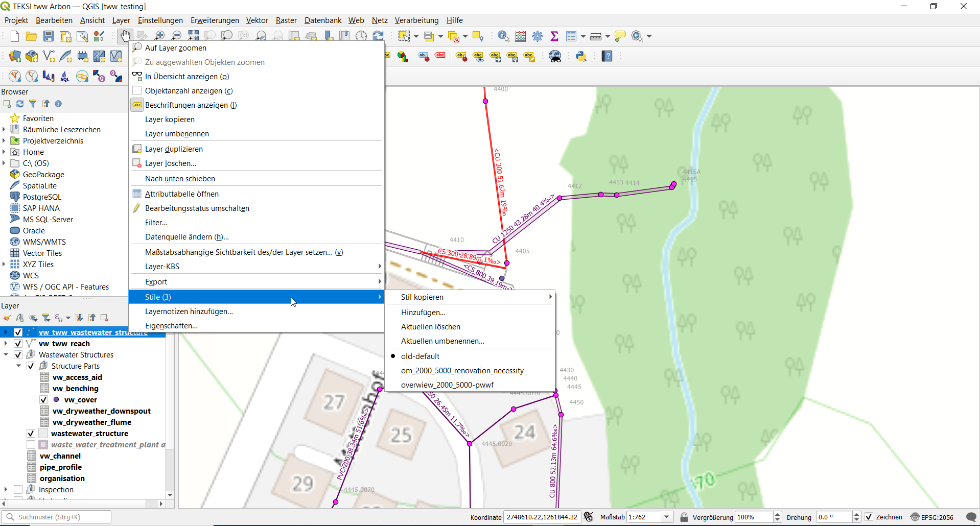Switch to om_2000_5000_renovation_necessity style
This screenshot has width=980, height=526.
pyautogui.click(x=470, y=371)
